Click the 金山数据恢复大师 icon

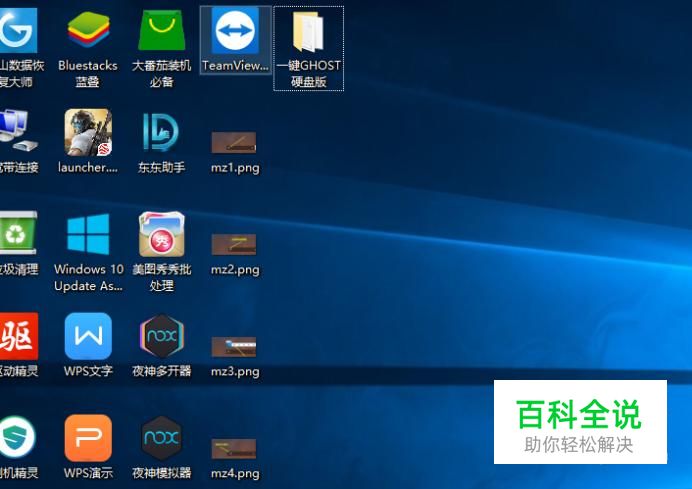coord(18,30)
